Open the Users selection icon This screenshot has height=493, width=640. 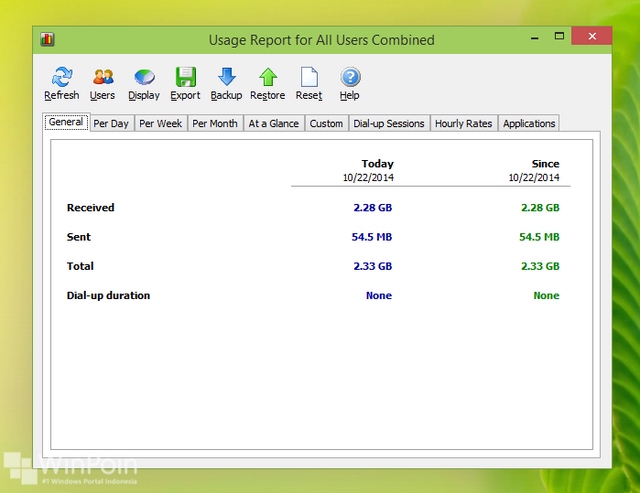tap(102, 78)
